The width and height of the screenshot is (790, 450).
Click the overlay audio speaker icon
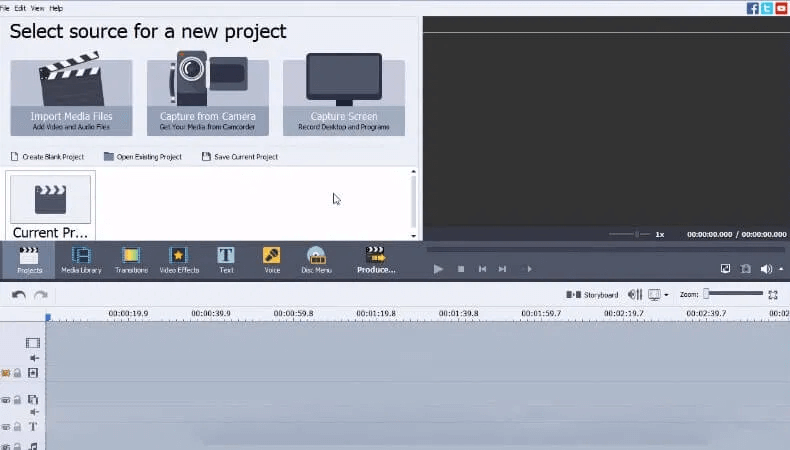point(34,412)
